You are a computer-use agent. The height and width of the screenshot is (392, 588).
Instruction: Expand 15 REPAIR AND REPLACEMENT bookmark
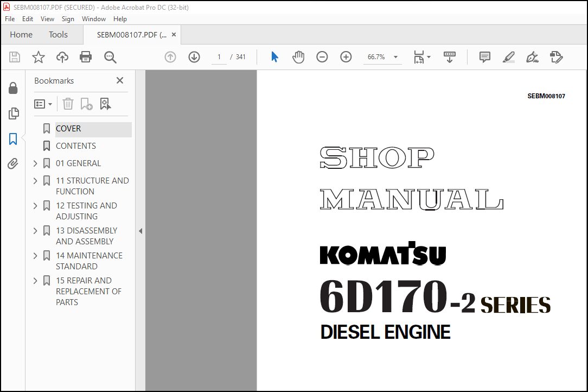35,281
